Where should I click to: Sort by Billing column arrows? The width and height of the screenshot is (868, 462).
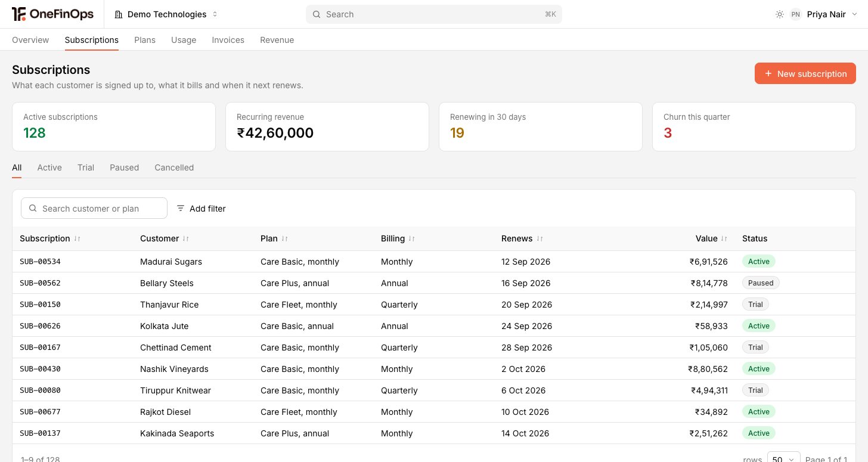click(x=412, y=238)
